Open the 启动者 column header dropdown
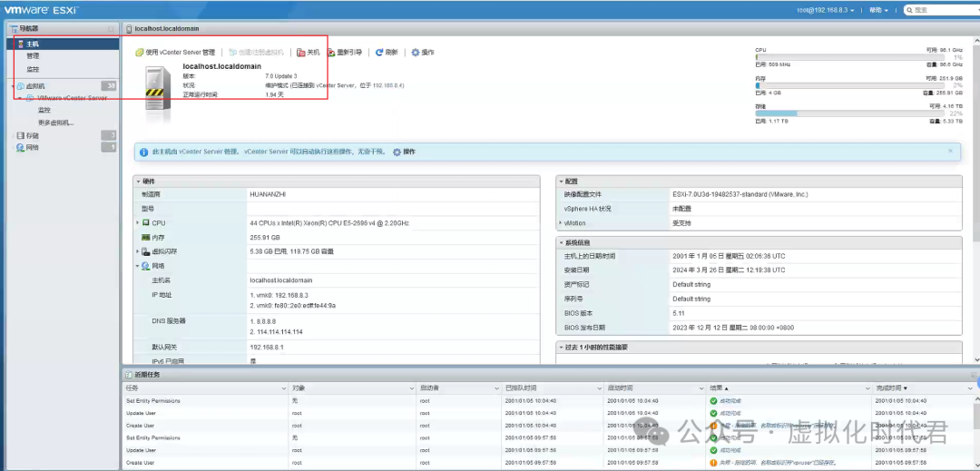 pyautogui.click(x=498, y=388)
